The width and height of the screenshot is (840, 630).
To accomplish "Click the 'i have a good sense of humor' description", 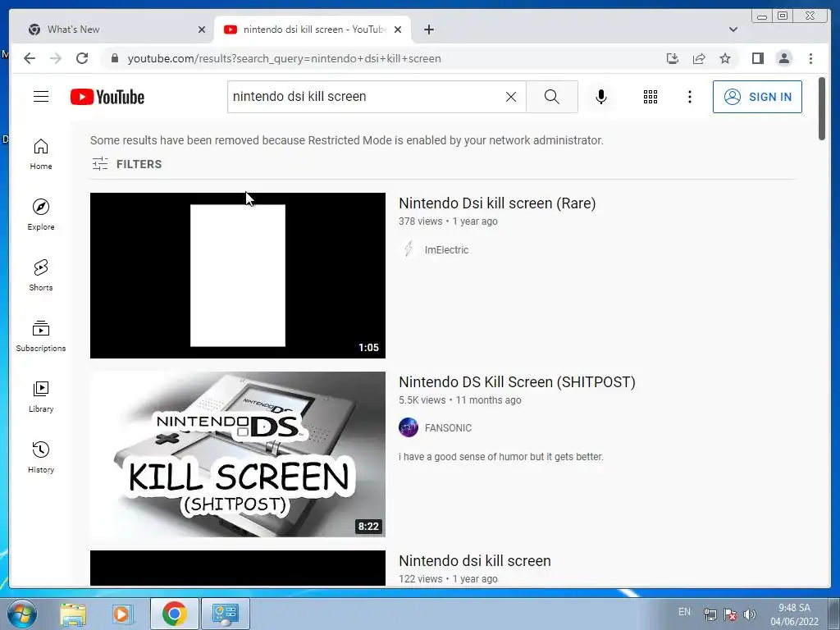I will [501, 457].
